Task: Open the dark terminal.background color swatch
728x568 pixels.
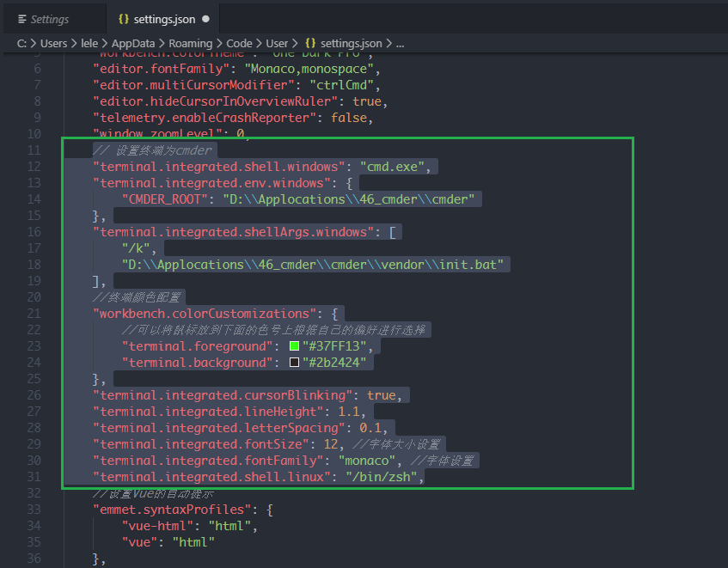Action: [x=294, y=363]
